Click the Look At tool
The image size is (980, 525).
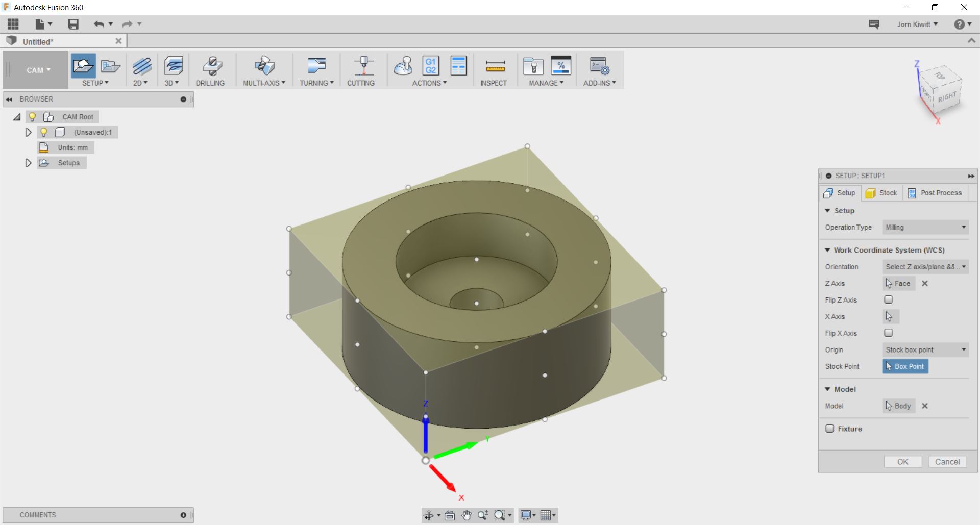[x=450, y=515]
